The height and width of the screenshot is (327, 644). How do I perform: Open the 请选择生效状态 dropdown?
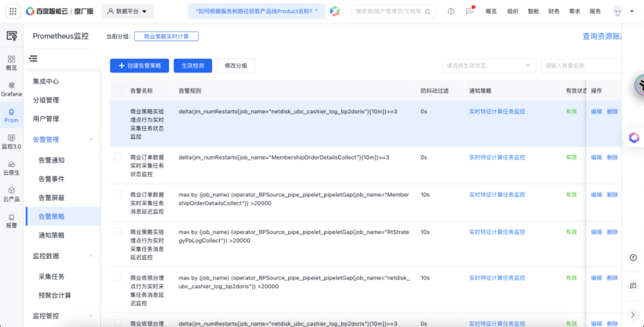489,66
